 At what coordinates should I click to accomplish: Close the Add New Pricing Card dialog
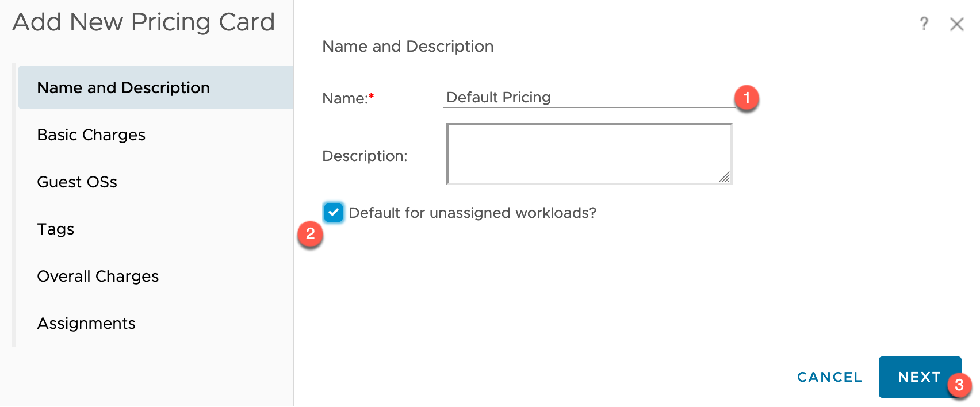point(956,24)
